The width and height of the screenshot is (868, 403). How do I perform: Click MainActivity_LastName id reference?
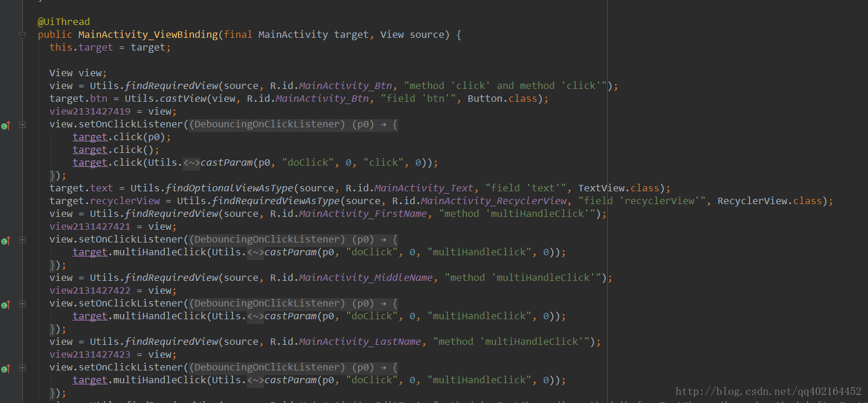point(360,342)
